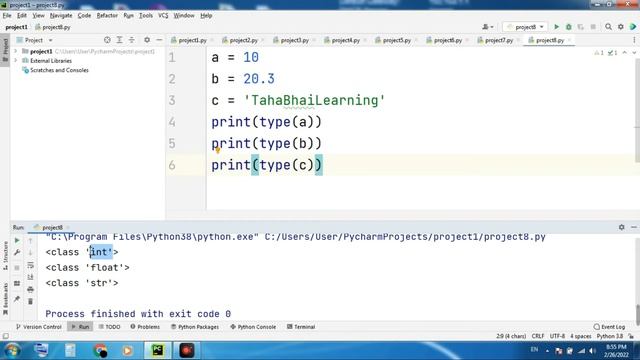This screenshot has height=360, width=640.
Task: Toggle soft-wrap in Run console
Action: pos(30,265)
